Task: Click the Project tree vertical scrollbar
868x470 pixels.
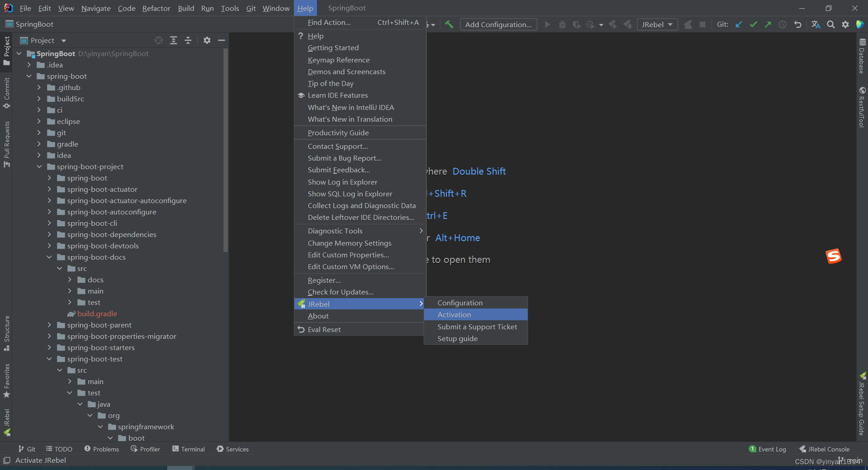Action: pyautogui.click(x=226, y=151)
